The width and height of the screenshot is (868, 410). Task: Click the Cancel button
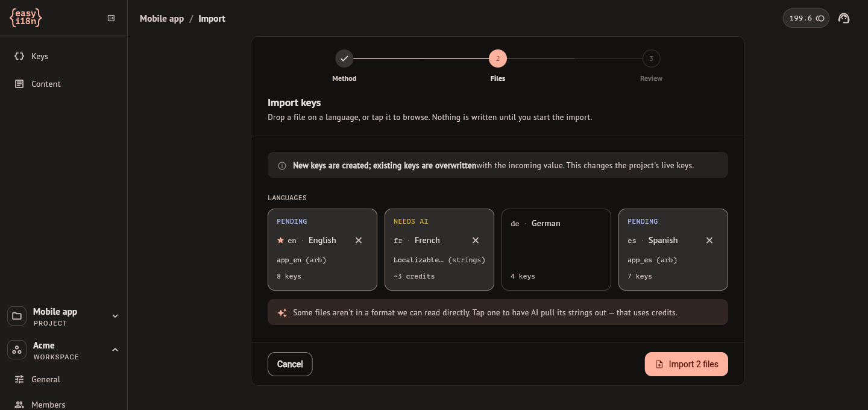(x=290, y=364)
